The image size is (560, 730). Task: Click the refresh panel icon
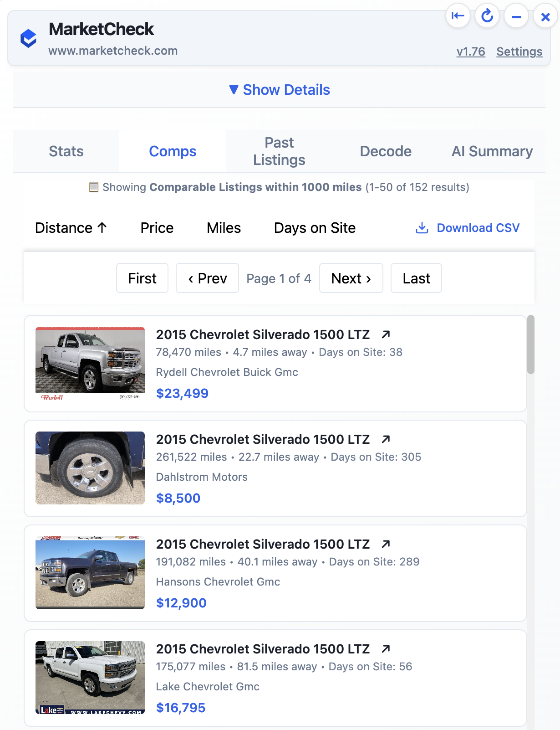point(487,16)
